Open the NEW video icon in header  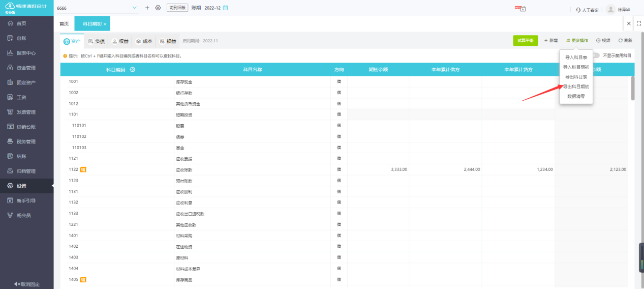(519, 9)
